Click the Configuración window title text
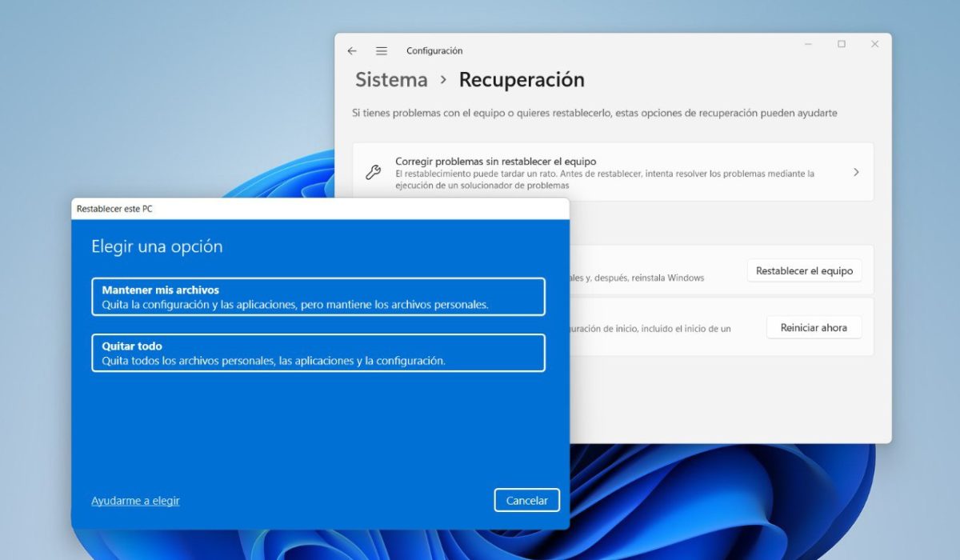This screenshot has width=960, height=560. click(434, 50)
